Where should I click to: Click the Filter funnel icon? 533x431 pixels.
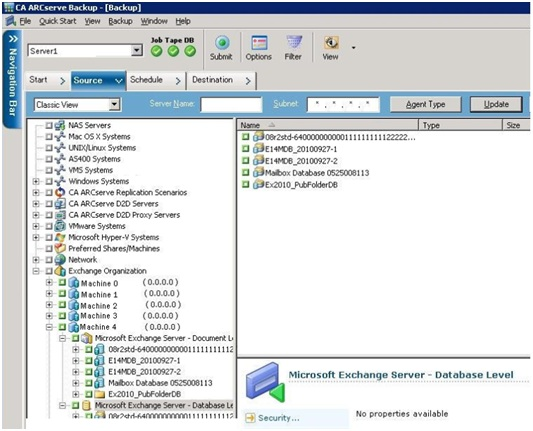pos(293,43)
